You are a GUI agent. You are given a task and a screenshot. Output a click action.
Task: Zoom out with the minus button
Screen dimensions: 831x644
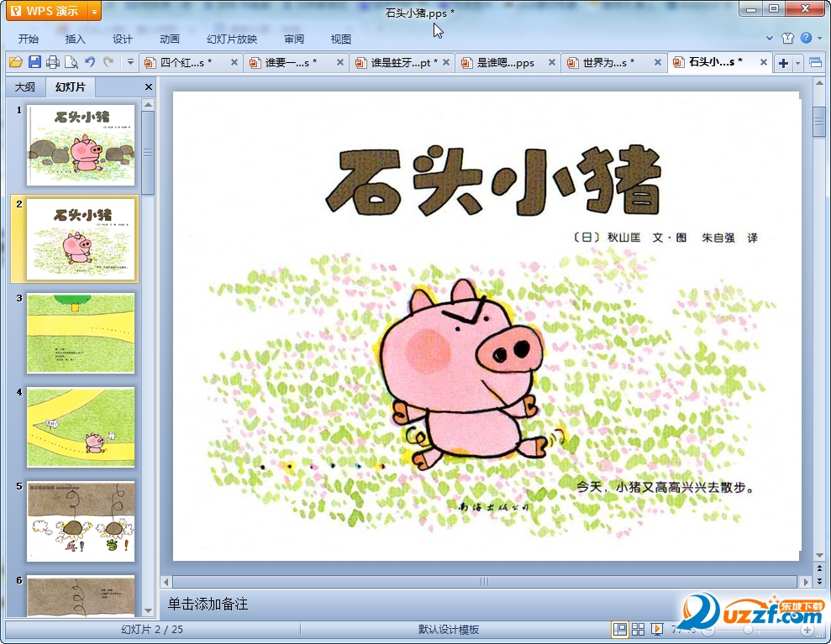[x=708, y=630]
